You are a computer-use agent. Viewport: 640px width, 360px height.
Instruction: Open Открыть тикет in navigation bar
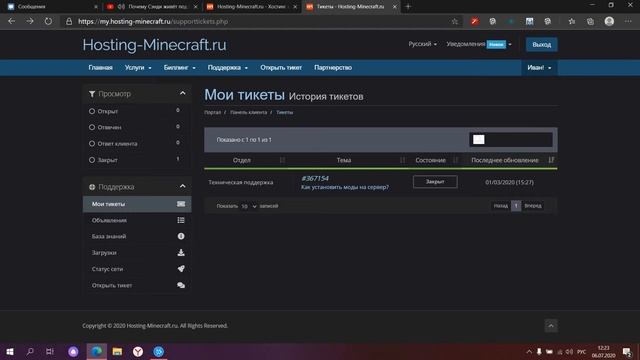[x=281, y=68]
